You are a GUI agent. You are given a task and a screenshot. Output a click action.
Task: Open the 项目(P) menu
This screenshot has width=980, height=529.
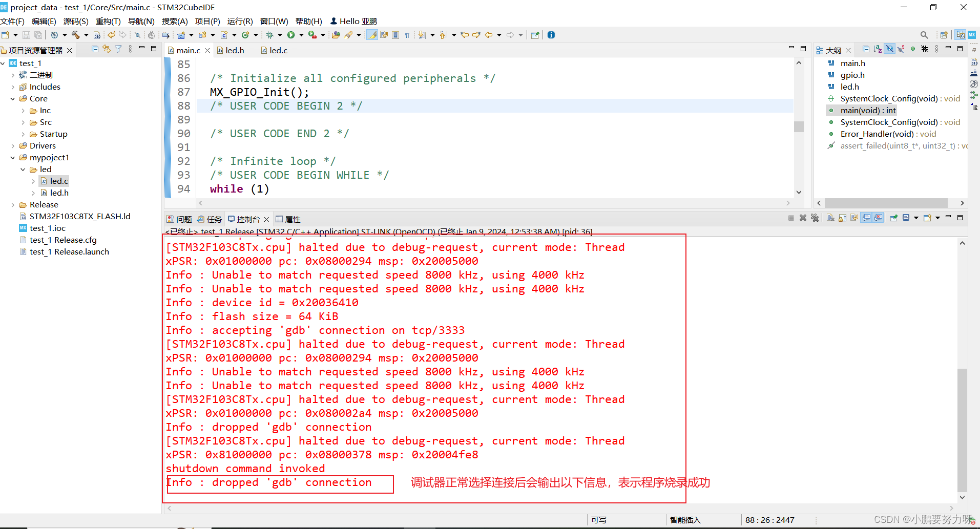pyautogui.click(x=207, y=21)
